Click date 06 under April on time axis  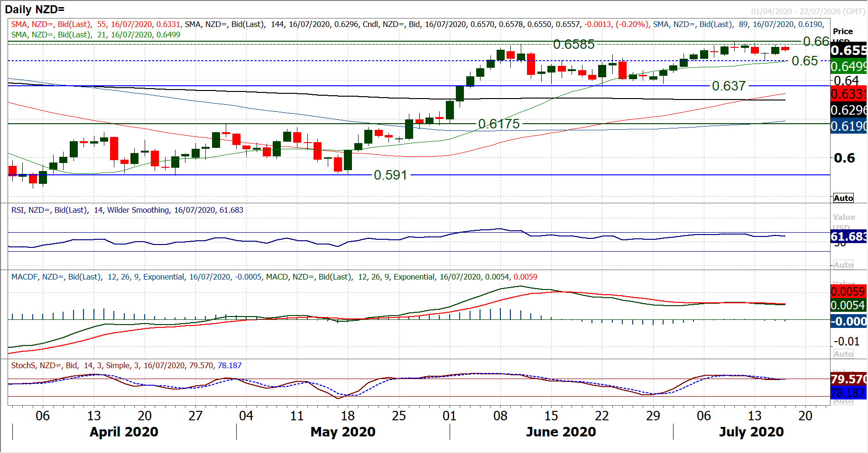coord(43,416)
